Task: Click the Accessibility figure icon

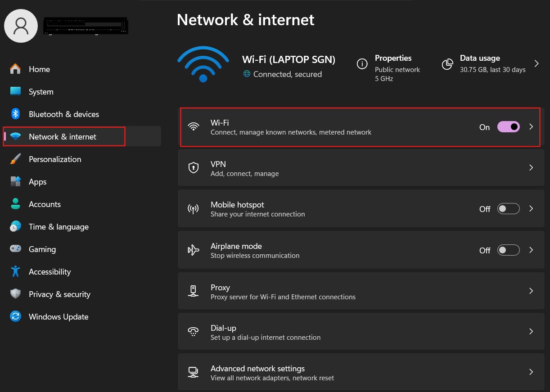Action: (x=15, y=271)
